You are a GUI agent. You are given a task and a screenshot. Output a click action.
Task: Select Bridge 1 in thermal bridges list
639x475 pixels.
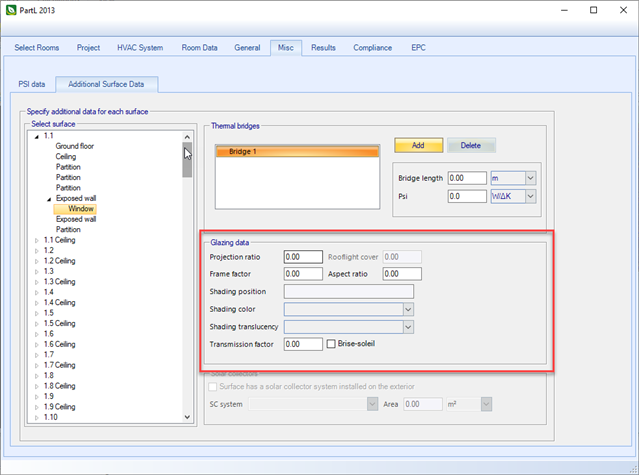point(297,152)
